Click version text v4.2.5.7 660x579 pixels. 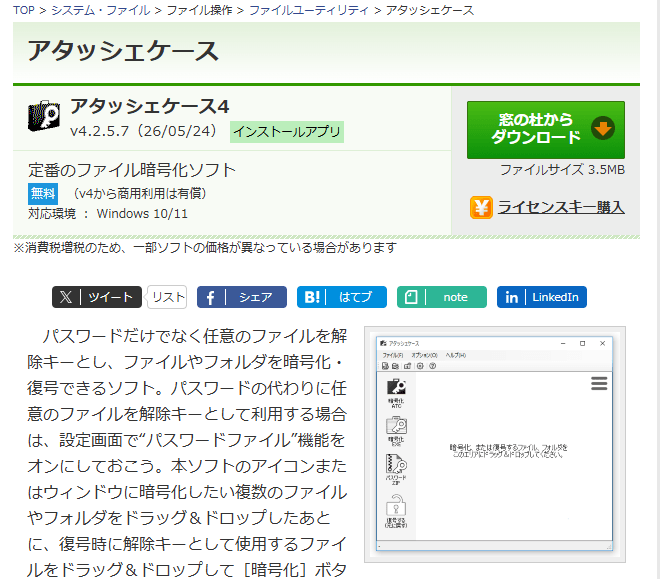(99, 131)
